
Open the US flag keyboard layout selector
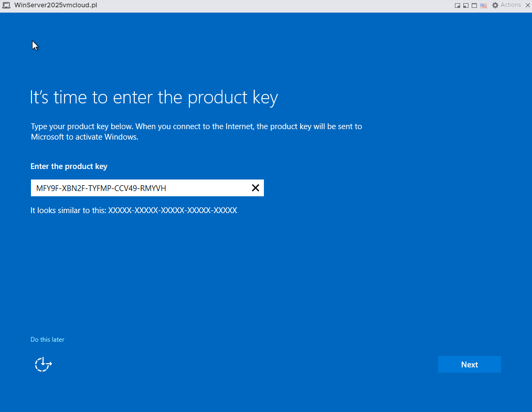point(484,5)
